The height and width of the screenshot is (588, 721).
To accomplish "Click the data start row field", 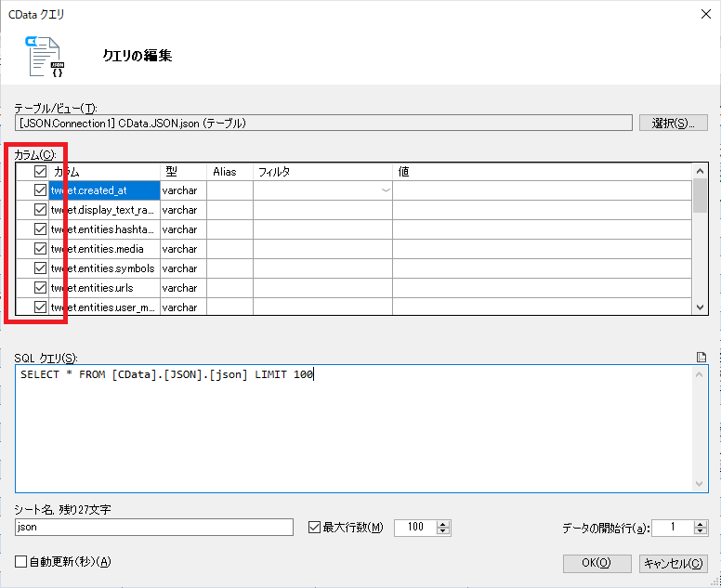I will click(673, 528).
